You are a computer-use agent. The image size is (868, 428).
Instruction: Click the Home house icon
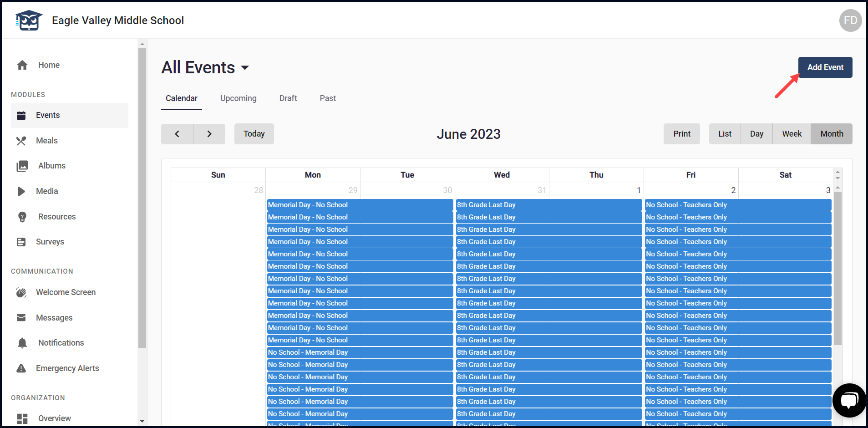click(x=22, y=65)
